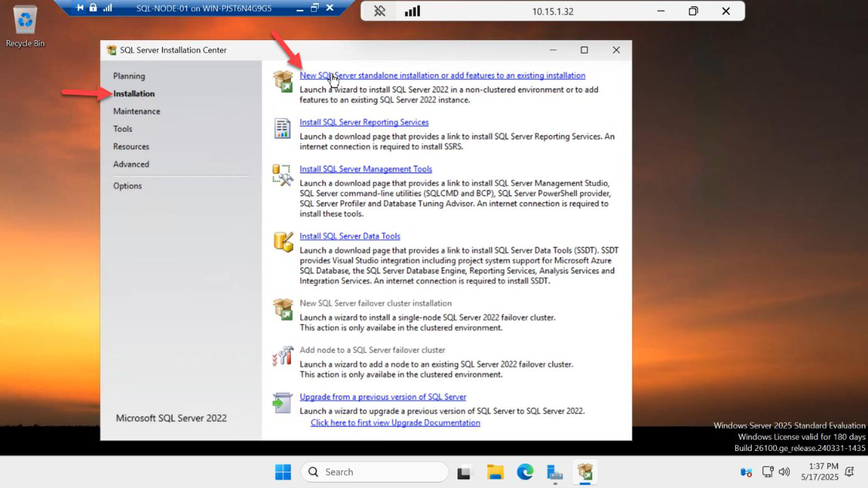868x488 pixels.
Task: Click the upgrade from previous version icon
Action: point(282,403)
